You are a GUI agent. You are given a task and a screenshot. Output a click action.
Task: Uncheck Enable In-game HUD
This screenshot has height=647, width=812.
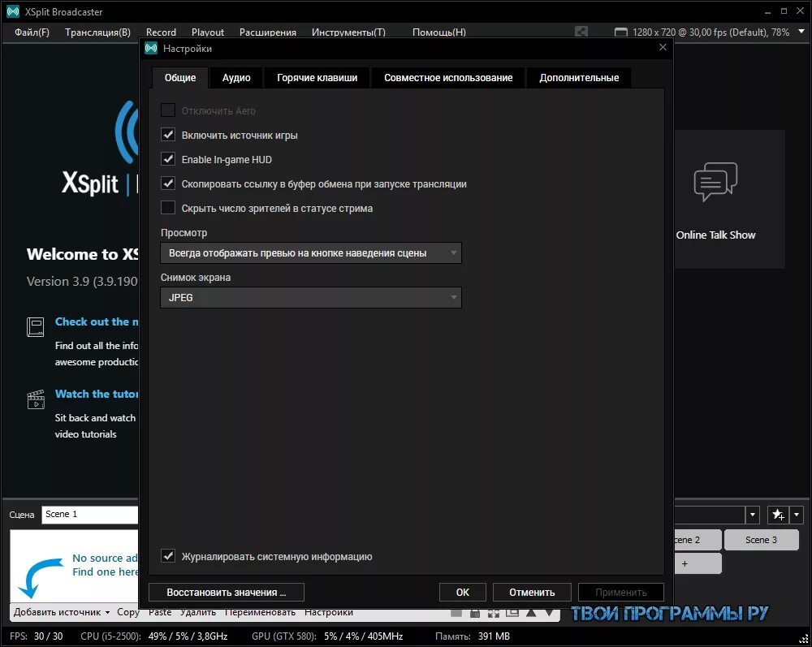[168, 159]
